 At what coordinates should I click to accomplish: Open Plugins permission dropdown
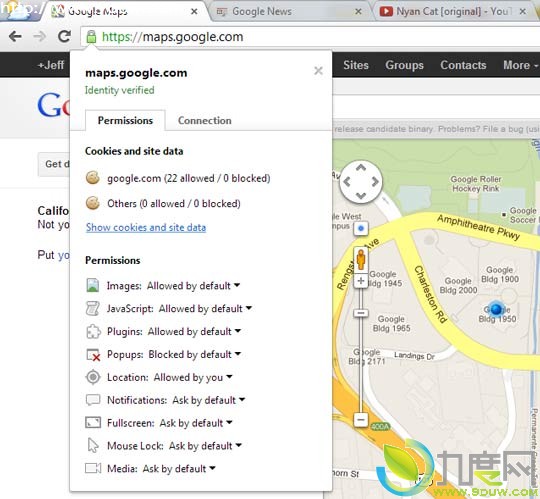(194, 331)
